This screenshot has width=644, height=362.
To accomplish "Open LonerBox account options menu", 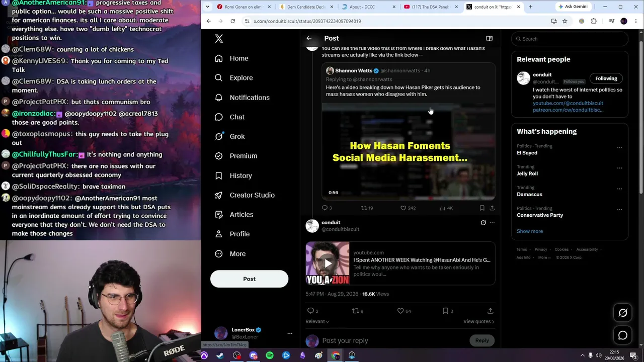I will point(289,333).
